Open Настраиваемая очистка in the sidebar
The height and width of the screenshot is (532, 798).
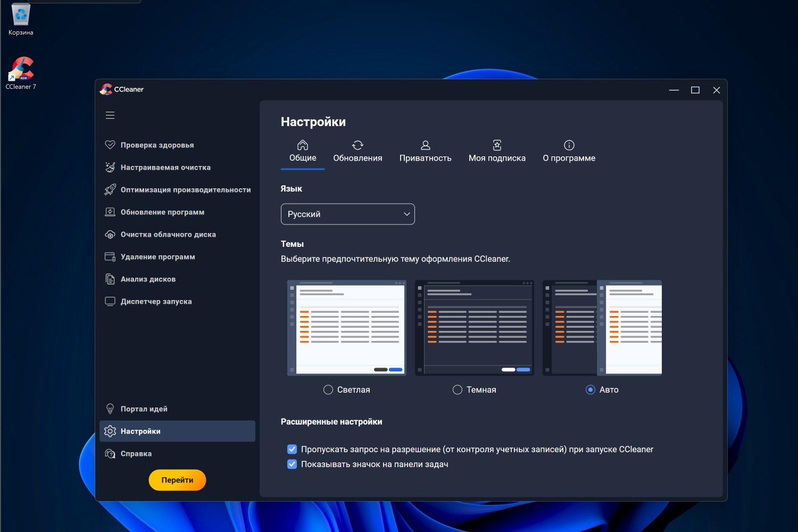(177, 167)
